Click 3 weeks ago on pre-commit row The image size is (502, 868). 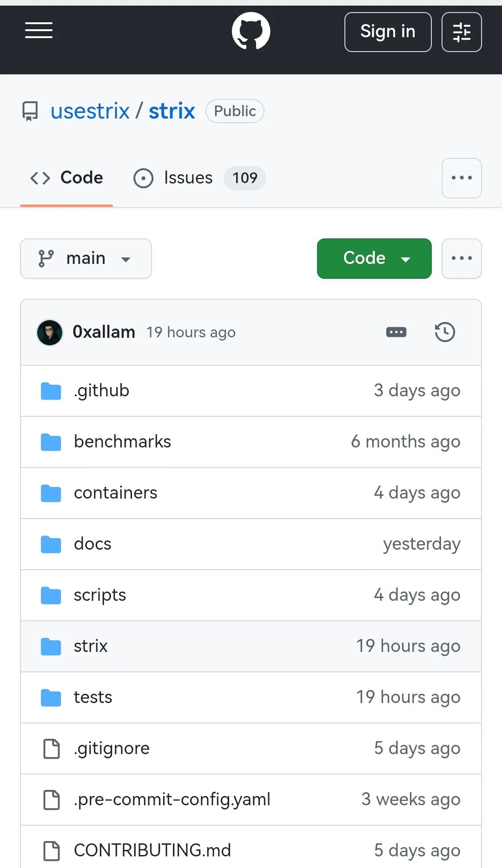click(411, 800)
